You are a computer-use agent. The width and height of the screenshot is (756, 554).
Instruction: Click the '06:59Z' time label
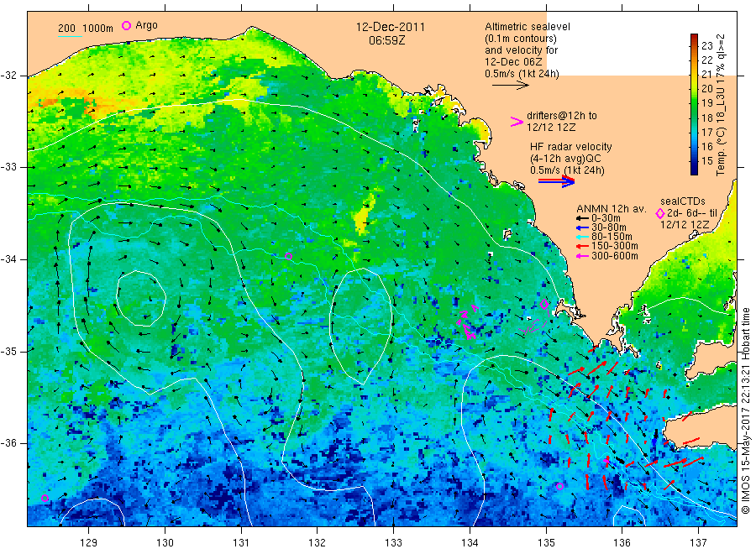[387, 40]
